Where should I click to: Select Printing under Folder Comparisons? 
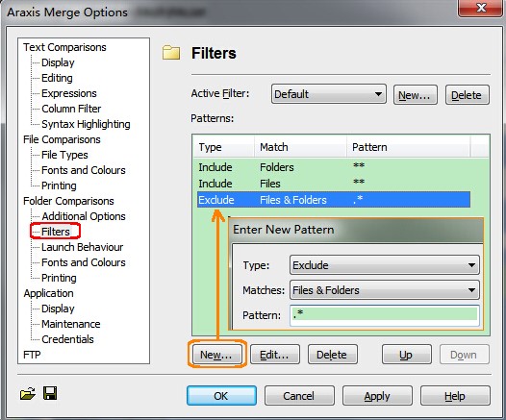tap(59, 278)
